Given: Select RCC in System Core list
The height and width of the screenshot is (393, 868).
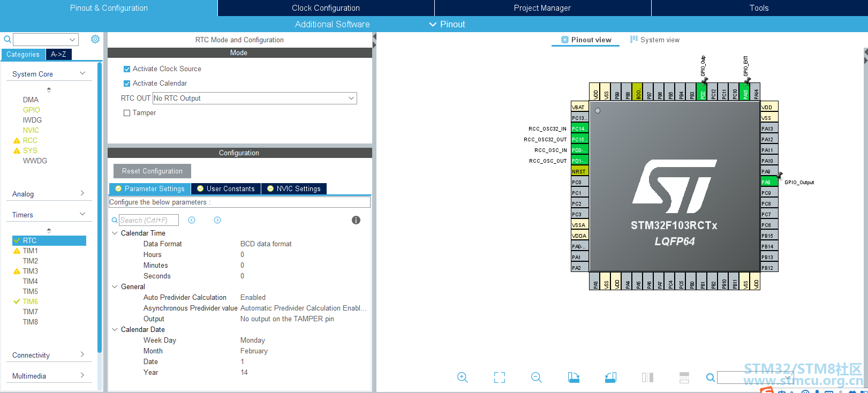Looking at the screenshot, I should coord(30,140).
